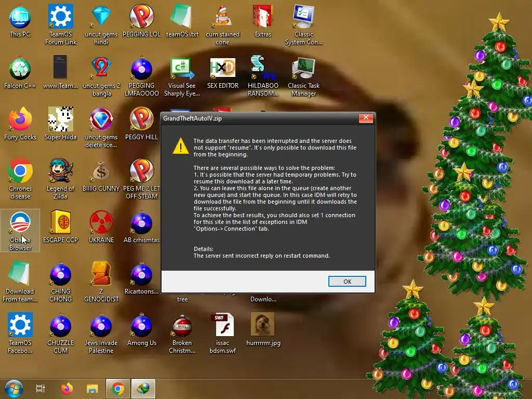
Task: Select the Classic System Con... icon
Action: pyautogui.click(x=303, y=25)
